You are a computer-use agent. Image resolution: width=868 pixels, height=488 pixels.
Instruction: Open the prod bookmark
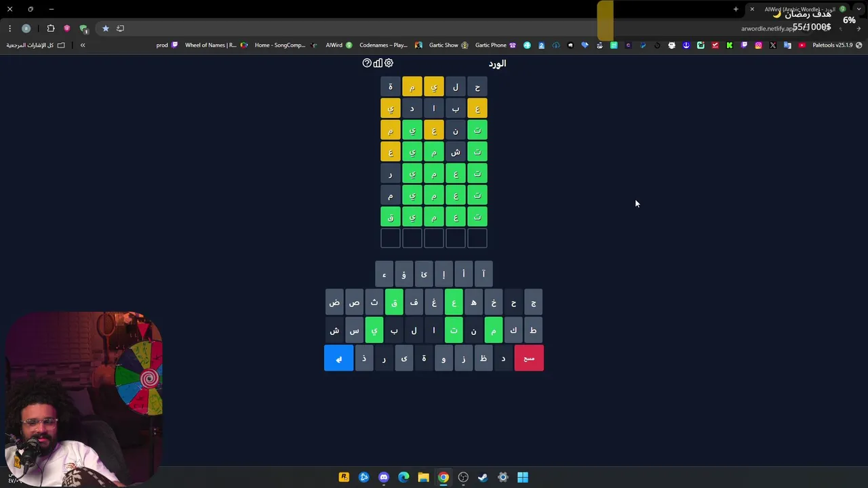(x=167, y=45)
